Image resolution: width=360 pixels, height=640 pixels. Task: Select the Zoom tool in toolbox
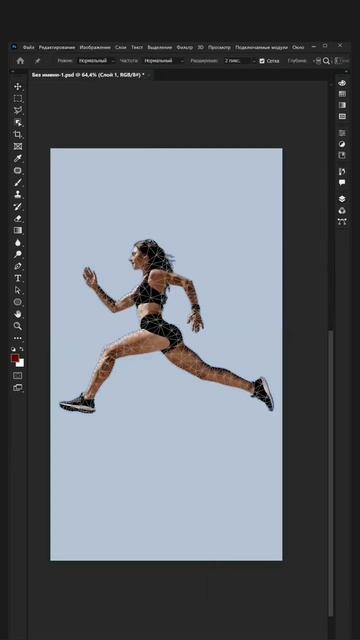18,326
